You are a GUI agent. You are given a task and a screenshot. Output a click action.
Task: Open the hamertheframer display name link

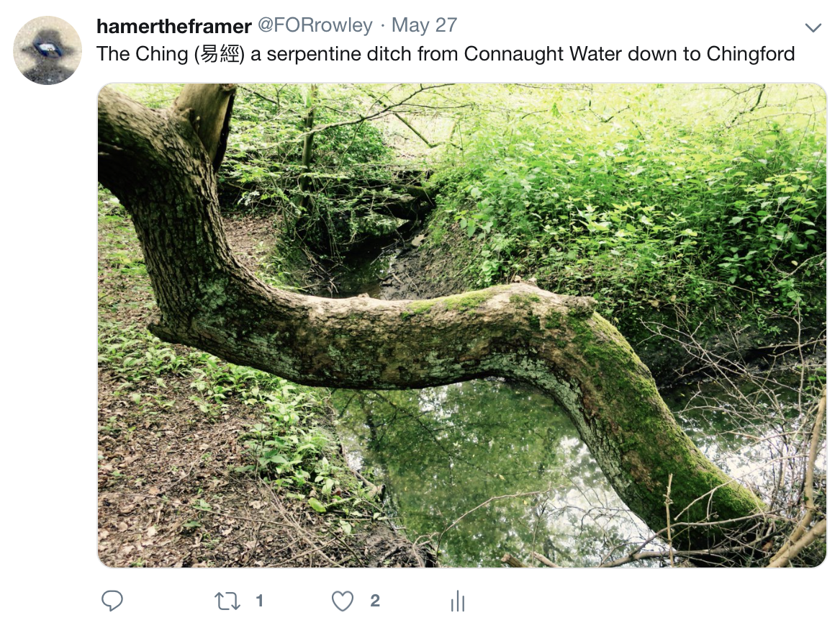click(173, 25)
